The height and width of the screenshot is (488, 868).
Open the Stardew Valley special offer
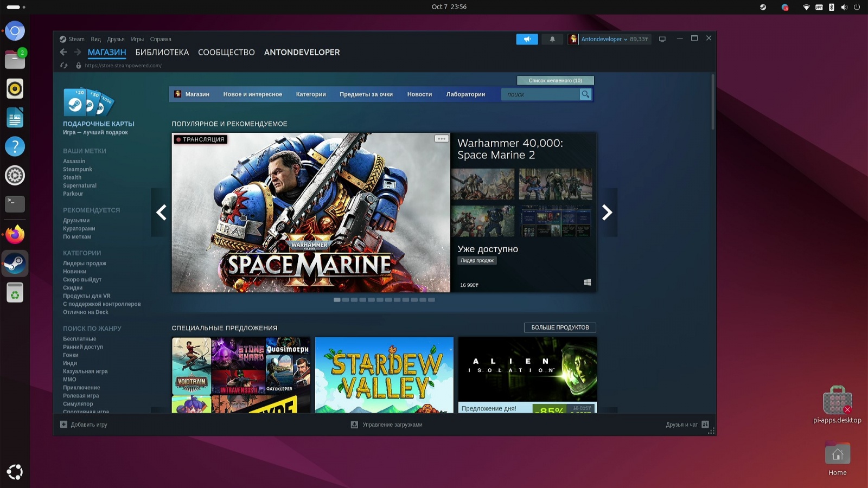click(384, 375)
